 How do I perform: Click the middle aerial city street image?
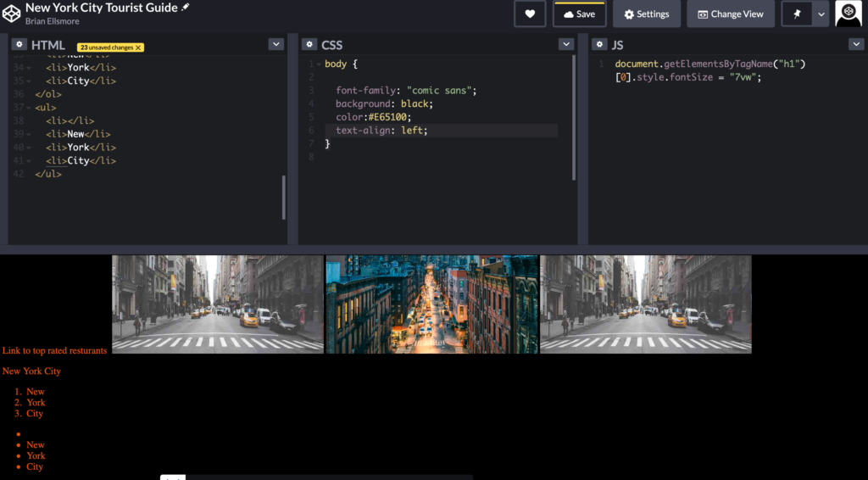tap(431, 304)
